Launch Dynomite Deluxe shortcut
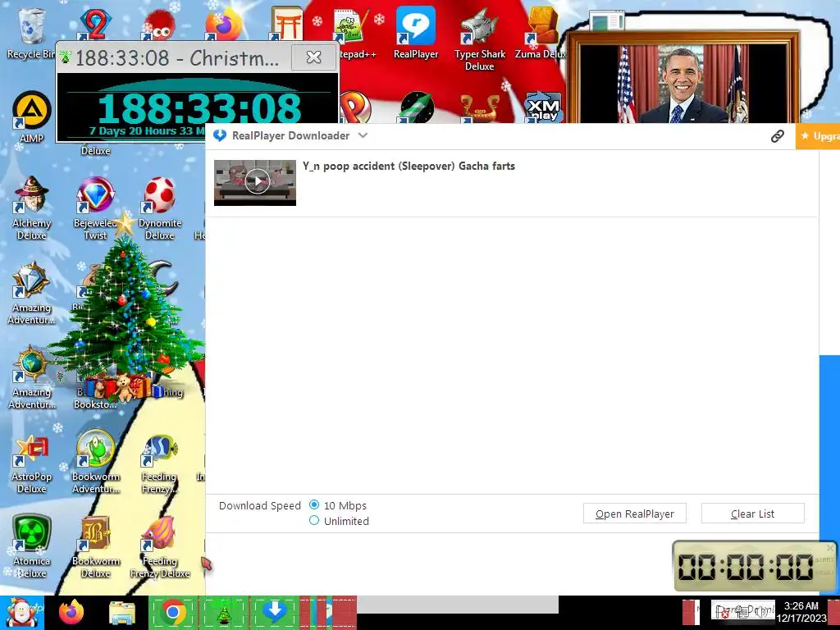The image size is (840, 630). (160, 208)
